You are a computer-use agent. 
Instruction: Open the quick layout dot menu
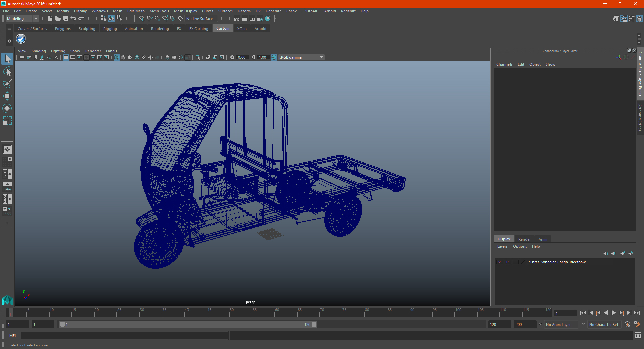click(7, 223)
